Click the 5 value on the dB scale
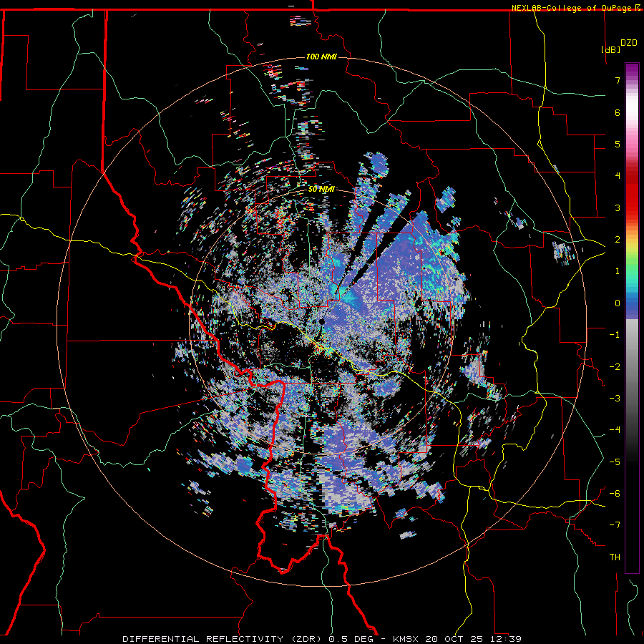 (618, 144)
